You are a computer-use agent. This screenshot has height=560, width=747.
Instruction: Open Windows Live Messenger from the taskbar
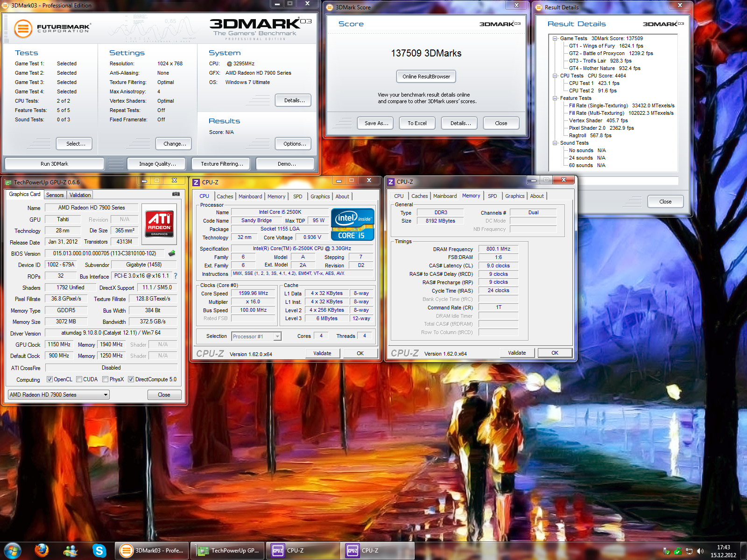tap(70, 551)
